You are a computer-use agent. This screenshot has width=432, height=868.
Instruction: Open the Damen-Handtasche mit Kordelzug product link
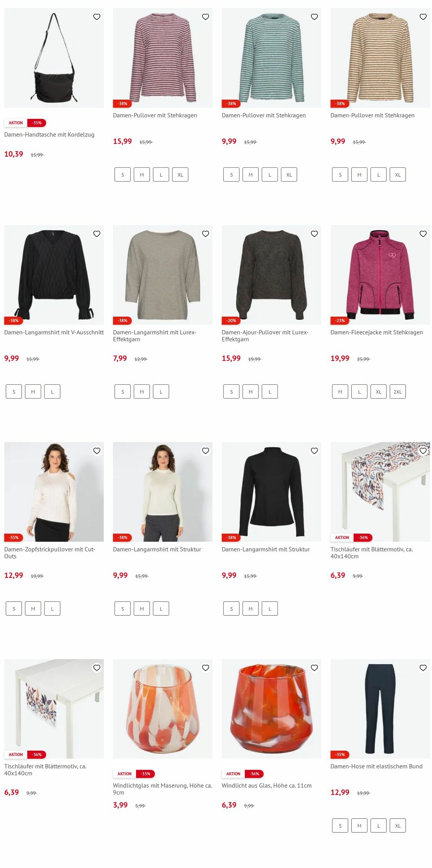(x=49, y=135)
